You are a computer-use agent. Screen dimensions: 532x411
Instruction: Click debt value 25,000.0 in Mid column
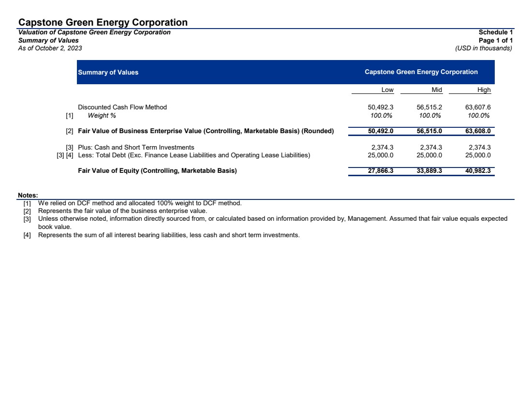429,155
